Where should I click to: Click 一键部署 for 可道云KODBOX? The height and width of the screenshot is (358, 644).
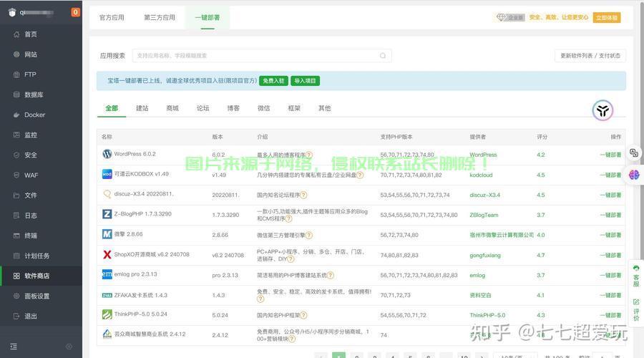tap(610, 175)
